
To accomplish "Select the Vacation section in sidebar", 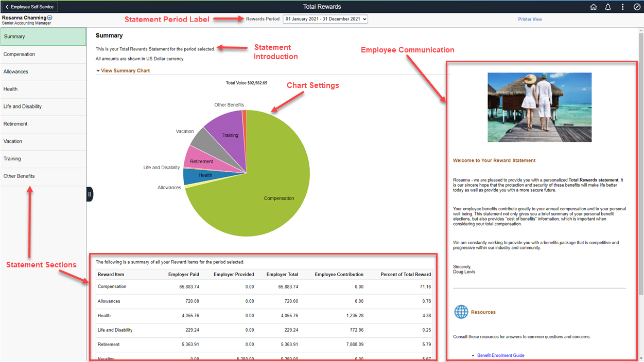I will pos(43,141).
